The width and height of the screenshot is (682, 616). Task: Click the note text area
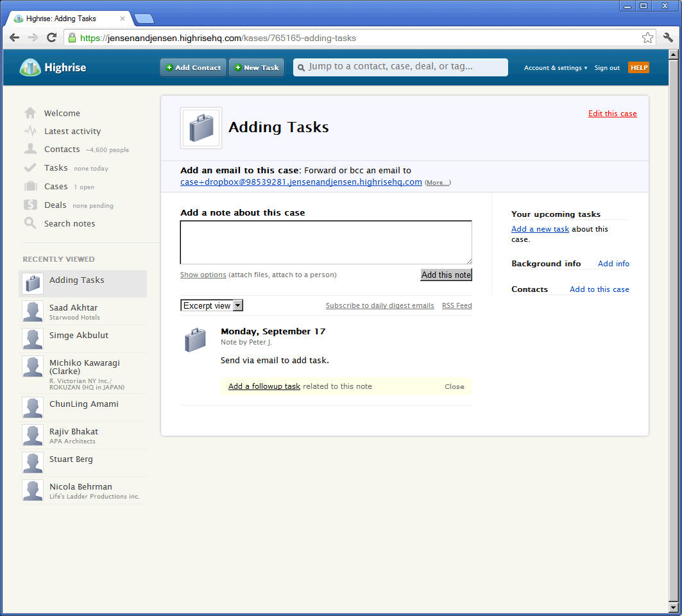[x=326, y=243]
